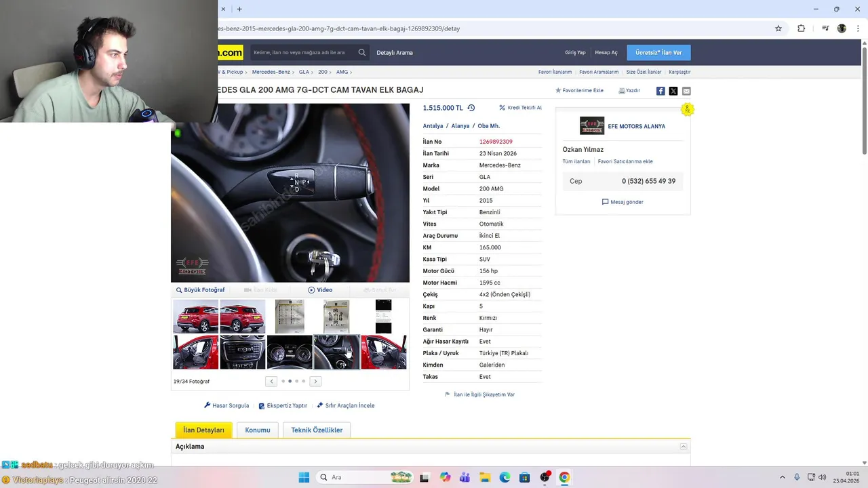The width and height of the screenshot is (868, 488).
Task: Select first red car rear thumbnail
Action: pos(196,317)
